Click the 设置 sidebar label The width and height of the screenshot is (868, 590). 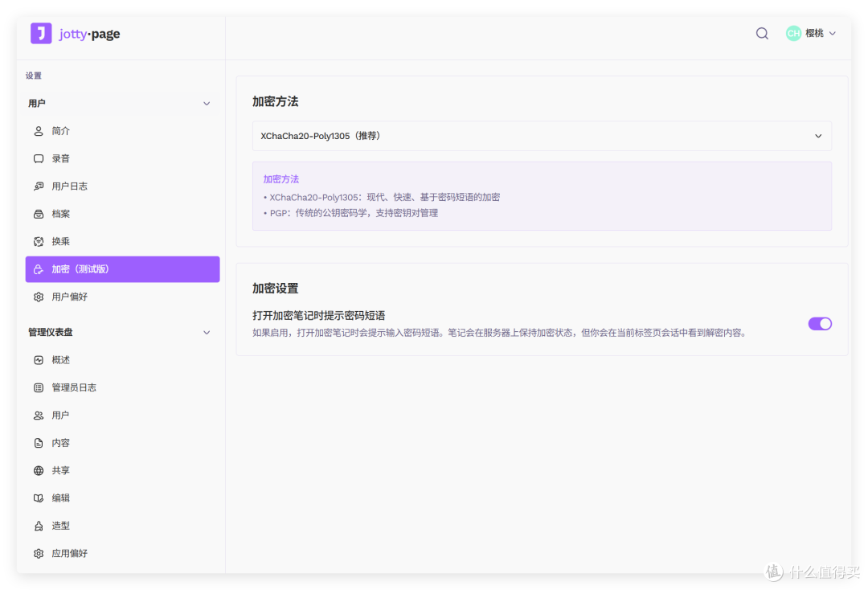[x=33, y=76]
